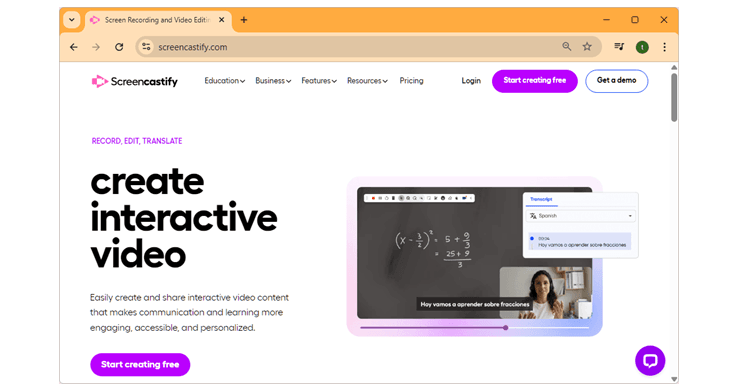Click Start creating free below the hero text
730x390 pixels.
140,364
